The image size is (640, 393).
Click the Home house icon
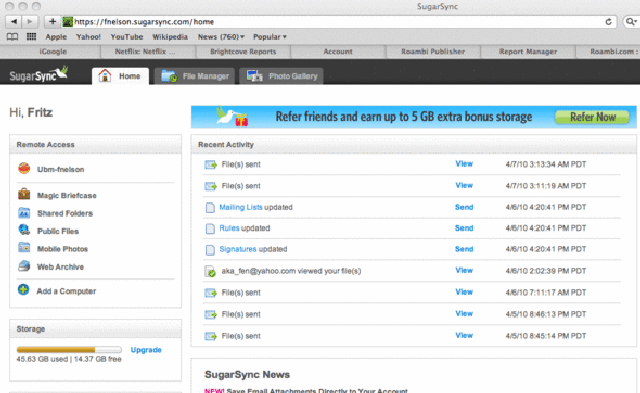pyautogui.click(x=104, y=75)
